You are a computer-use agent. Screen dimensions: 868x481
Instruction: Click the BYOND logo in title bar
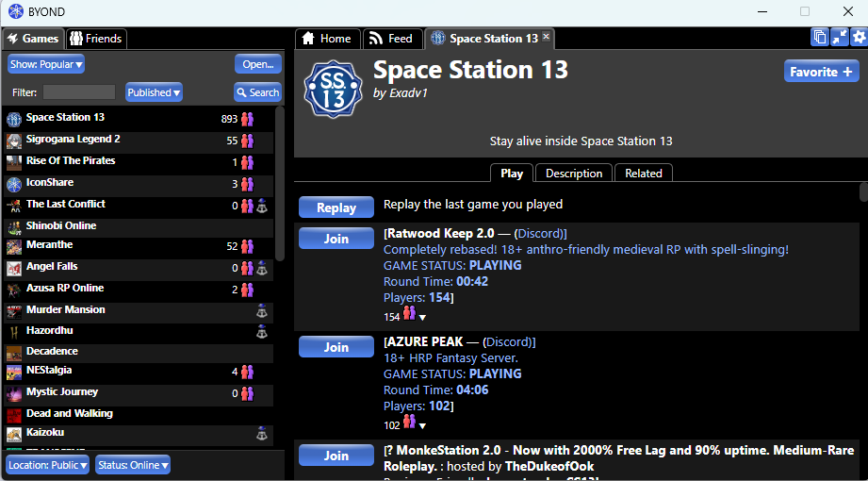pos(15,11)
